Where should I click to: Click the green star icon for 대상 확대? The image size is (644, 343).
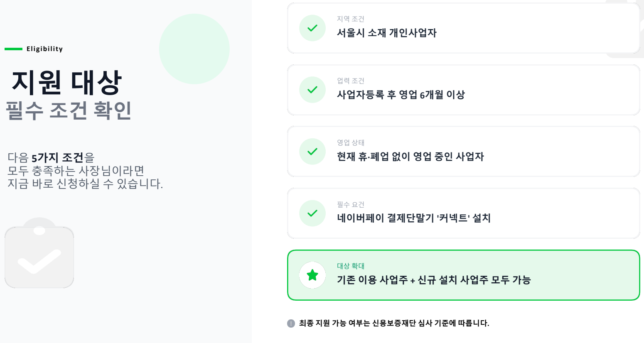(312, 275)
